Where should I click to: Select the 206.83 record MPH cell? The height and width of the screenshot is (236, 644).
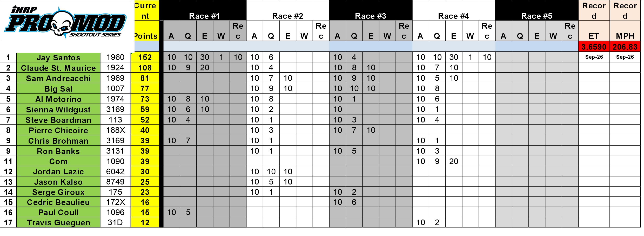(x=625, y=47)
